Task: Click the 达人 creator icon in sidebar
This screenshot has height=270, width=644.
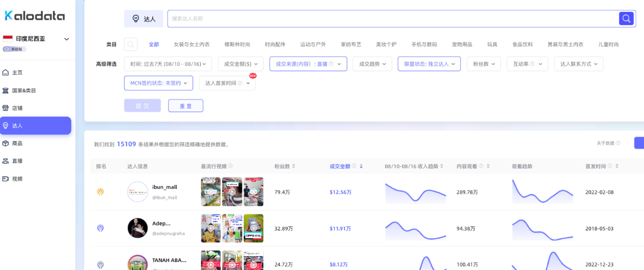Action: (x=6, y=126)
